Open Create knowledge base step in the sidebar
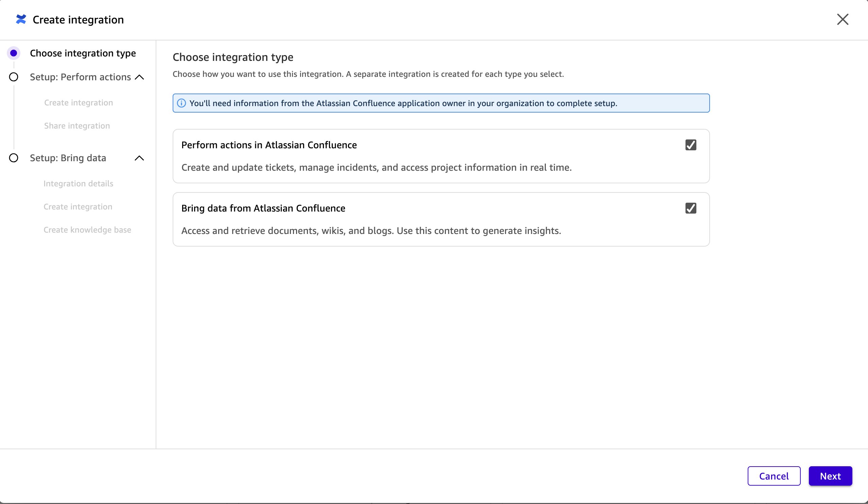Viewport: 868px width, 504px height. click(87, 230)
